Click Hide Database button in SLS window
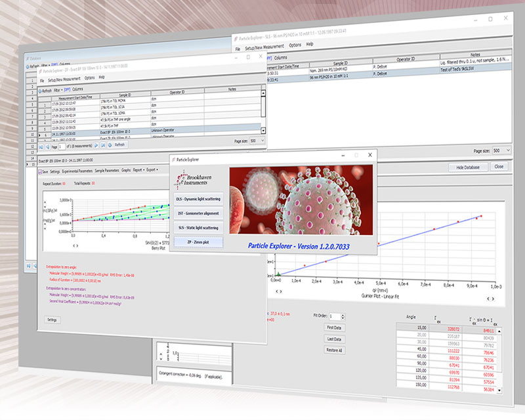Viewport: 525px width, 420px height. [468, 167]
